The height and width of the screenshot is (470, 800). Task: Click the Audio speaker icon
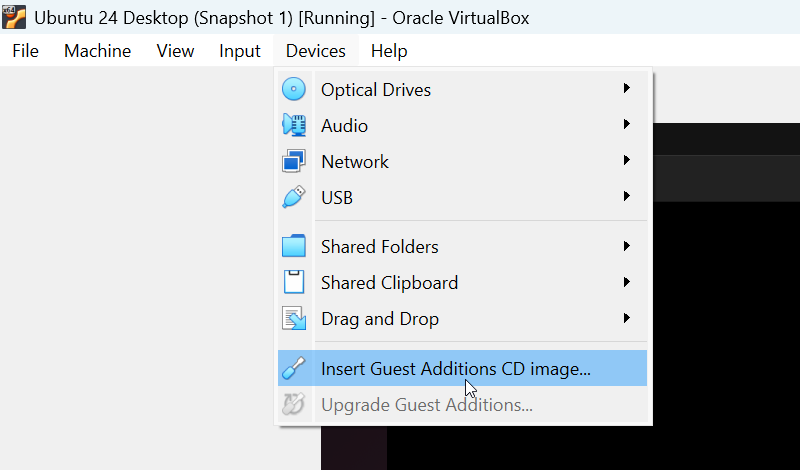coord(294,125)
